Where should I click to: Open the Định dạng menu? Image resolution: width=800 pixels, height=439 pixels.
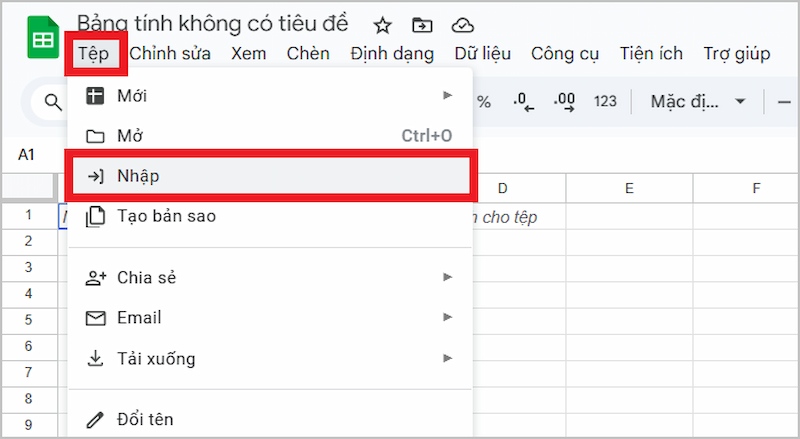pos(392,54)
